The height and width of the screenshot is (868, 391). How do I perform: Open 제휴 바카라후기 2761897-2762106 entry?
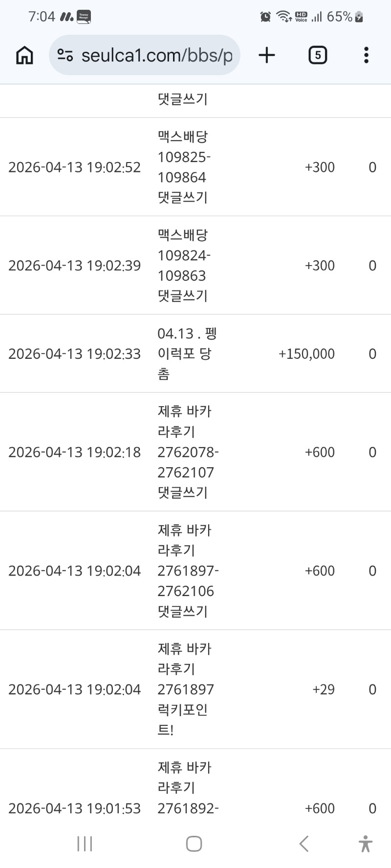tap(187, 571)
